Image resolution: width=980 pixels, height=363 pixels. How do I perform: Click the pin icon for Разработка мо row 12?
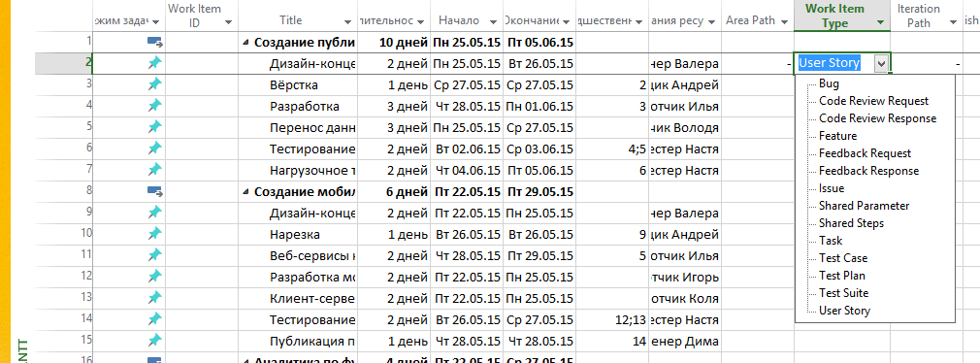(154, 277)
